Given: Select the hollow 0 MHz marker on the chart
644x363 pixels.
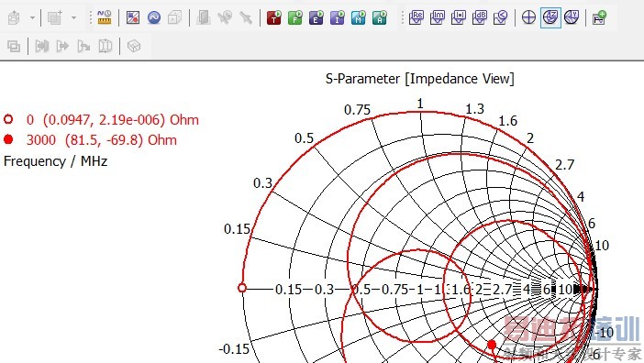Looking at the screenshot, I should [x=242, y=288].
